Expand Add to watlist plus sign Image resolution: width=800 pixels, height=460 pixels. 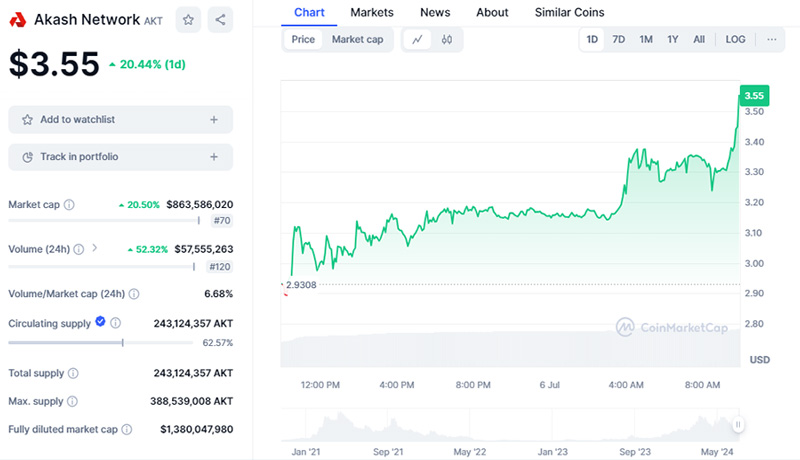214,120
